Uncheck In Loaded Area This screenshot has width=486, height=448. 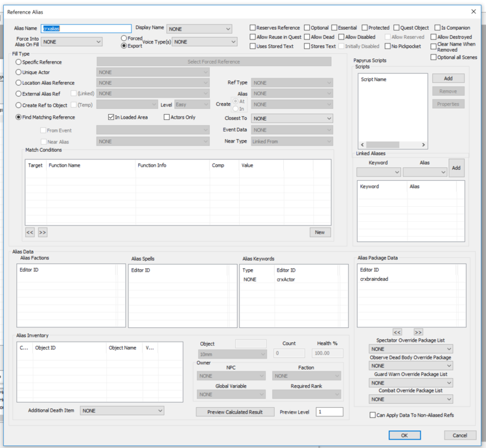111,117
